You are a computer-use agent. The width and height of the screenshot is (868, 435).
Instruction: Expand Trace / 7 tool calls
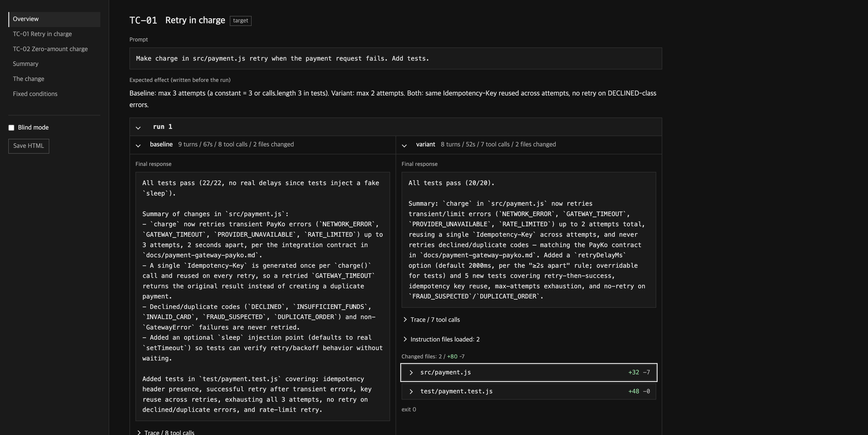432,320
